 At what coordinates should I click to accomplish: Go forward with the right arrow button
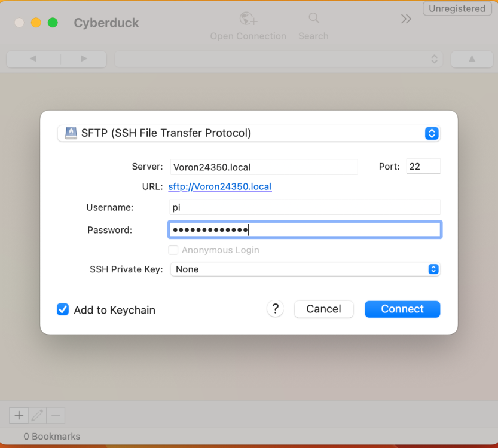pos(84,59)
